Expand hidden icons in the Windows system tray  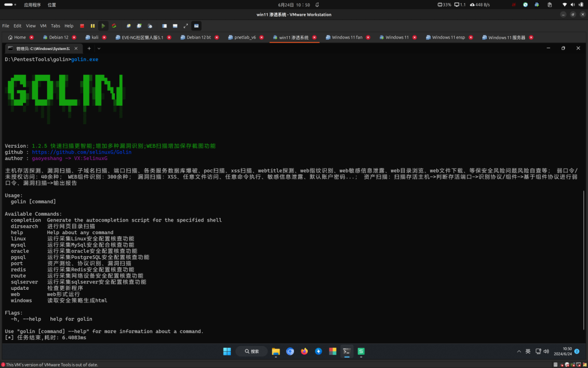[519, 351]
